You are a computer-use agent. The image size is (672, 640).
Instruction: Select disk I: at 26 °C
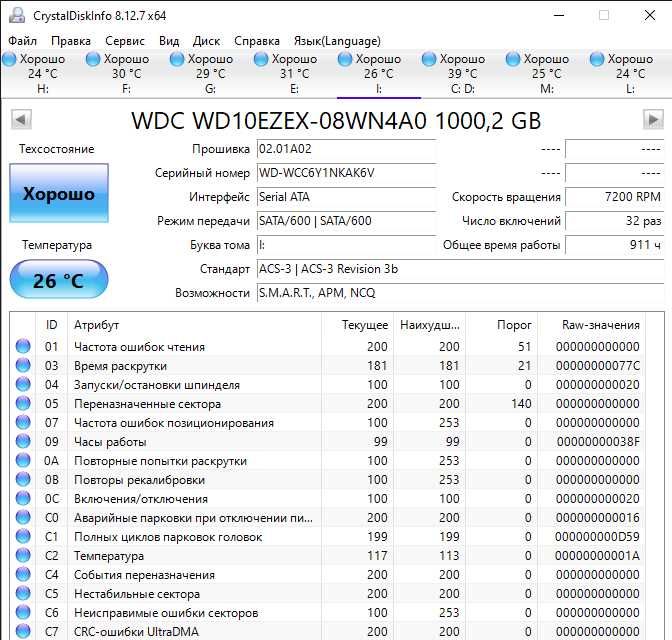378,74
